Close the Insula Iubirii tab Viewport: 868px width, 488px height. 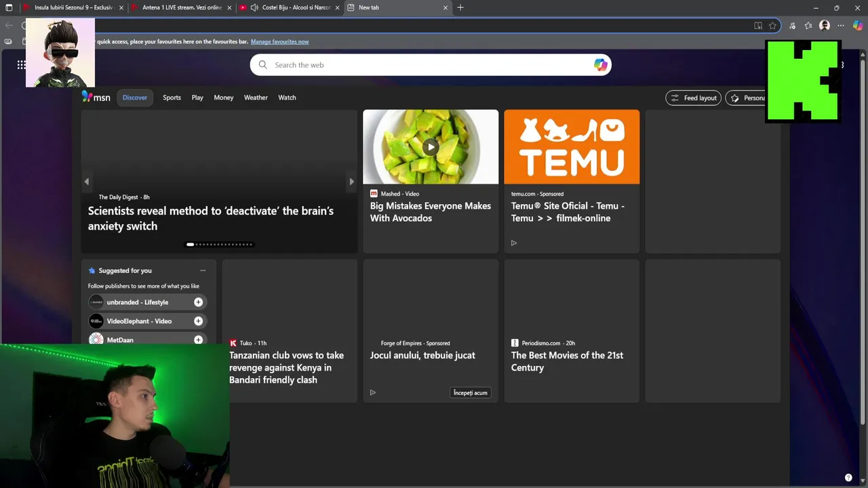click(121, 7)
